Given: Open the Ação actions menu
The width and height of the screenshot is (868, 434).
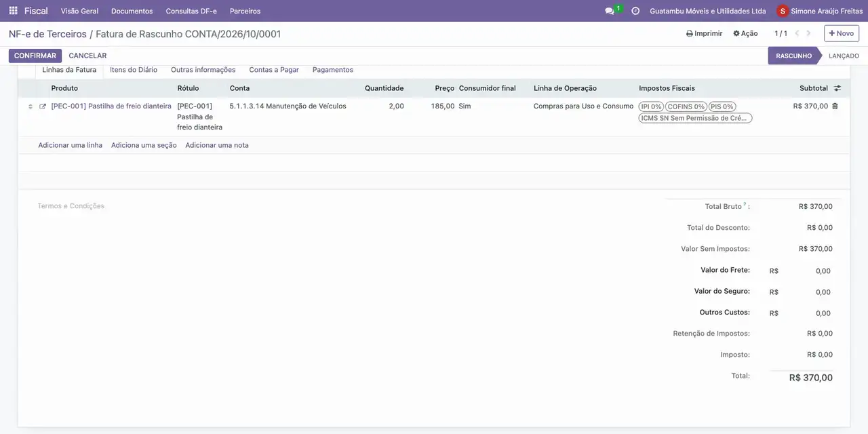Looking at the screenshot, I should point(745,33).
